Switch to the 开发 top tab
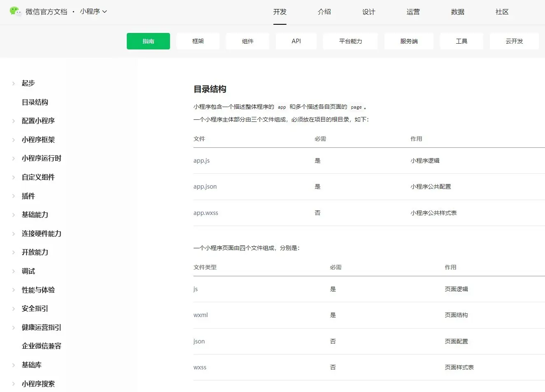The height and width of the screenshot is (392, 545). click(279, 12)
